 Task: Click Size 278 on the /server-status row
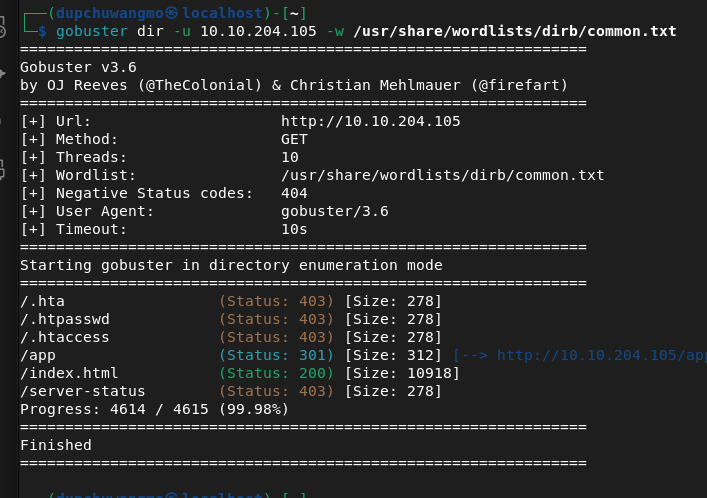click(393, 392)
